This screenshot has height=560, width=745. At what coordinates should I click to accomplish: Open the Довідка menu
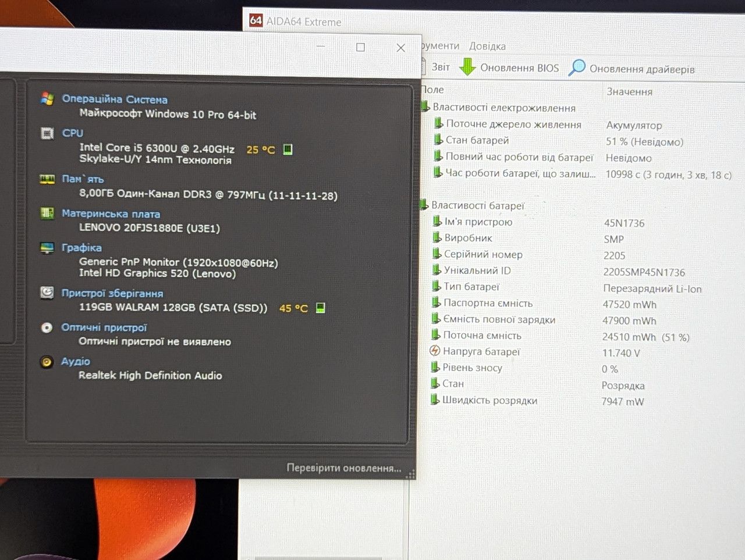tap(487, 46)
